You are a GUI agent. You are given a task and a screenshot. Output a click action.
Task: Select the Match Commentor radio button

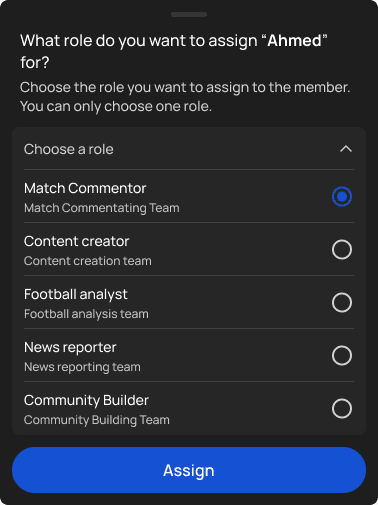pos(342,197)
